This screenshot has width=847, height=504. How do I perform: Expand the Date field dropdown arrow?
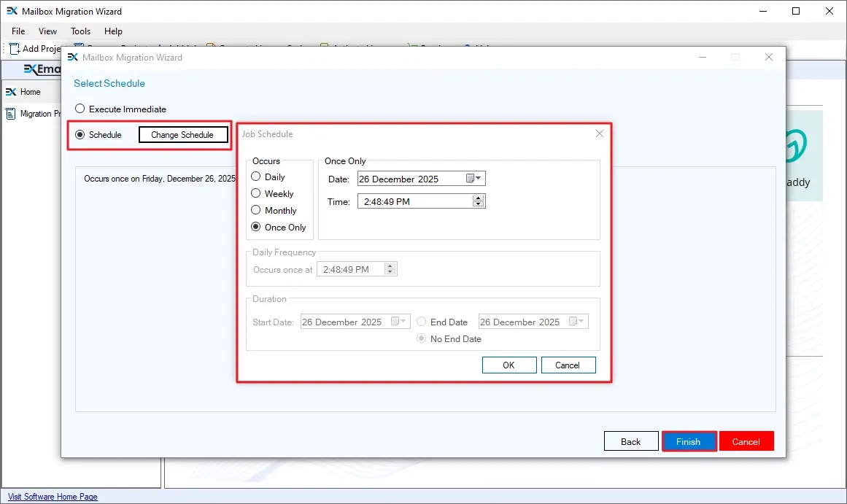[479, 178]
